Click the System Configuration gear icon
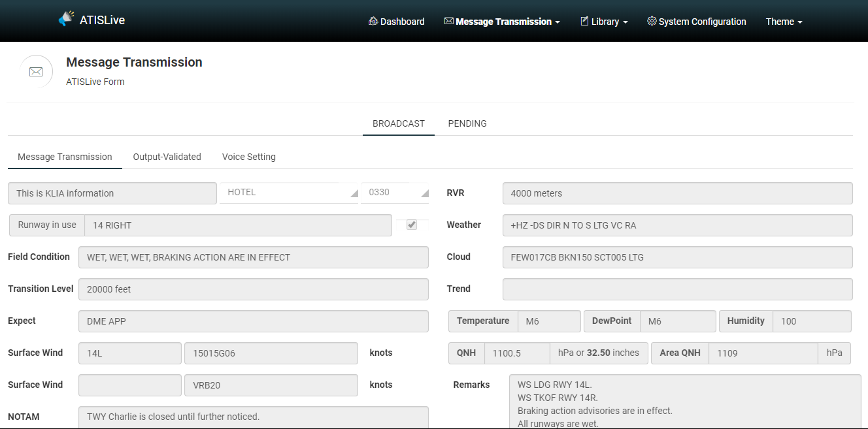868x429 pixels. click(x=652, y=21)
